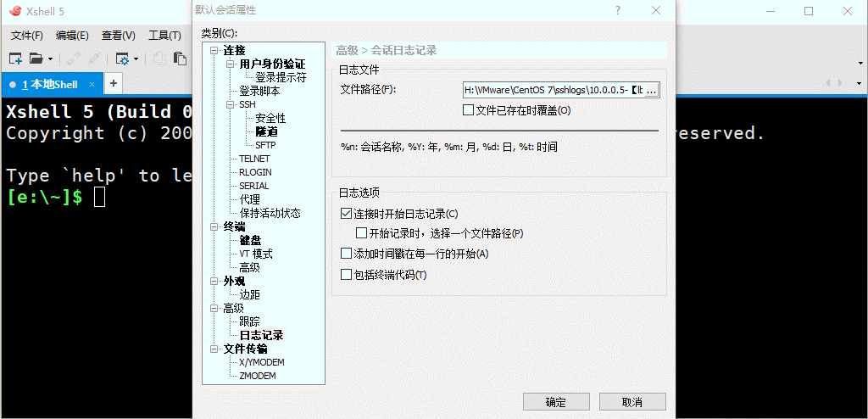Viewport: 868px width, 419px height.
Task: Select TELNET in category tree
Action: pos(254,159)
